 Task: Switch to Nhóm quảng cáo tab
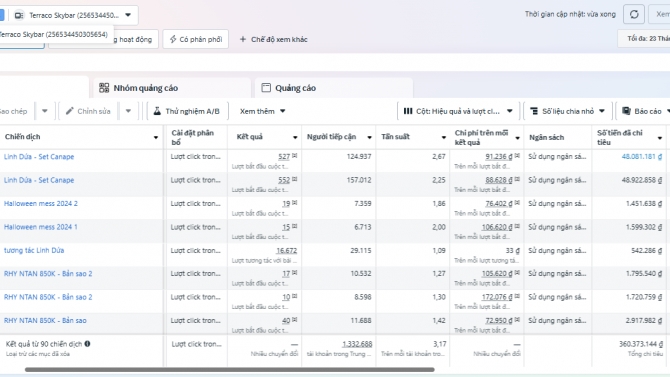[172, 88]
